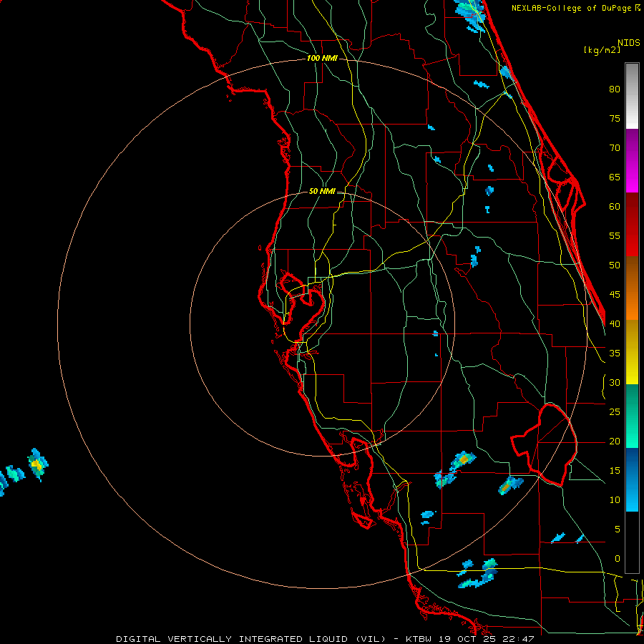The width and height of the screenshot is (644, 644).
Task: Click the 100 NMI range ring label
Action: (x=322, y=59)
